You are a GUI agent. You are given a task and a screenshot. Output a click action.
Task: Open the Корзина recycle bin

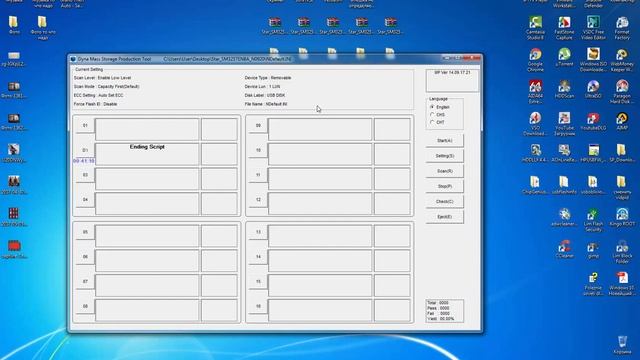(622, 345)
